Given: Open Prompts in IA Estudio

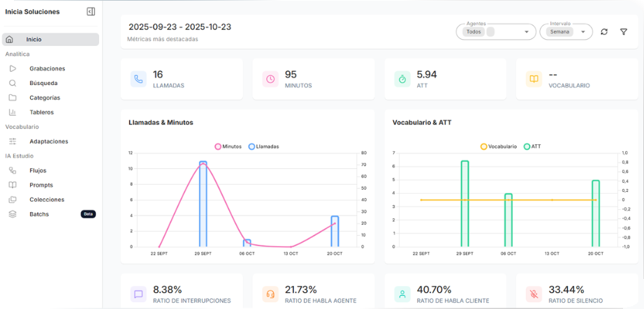Looking at the screenshot, I should pyautogui.click(x=41, y=185).
